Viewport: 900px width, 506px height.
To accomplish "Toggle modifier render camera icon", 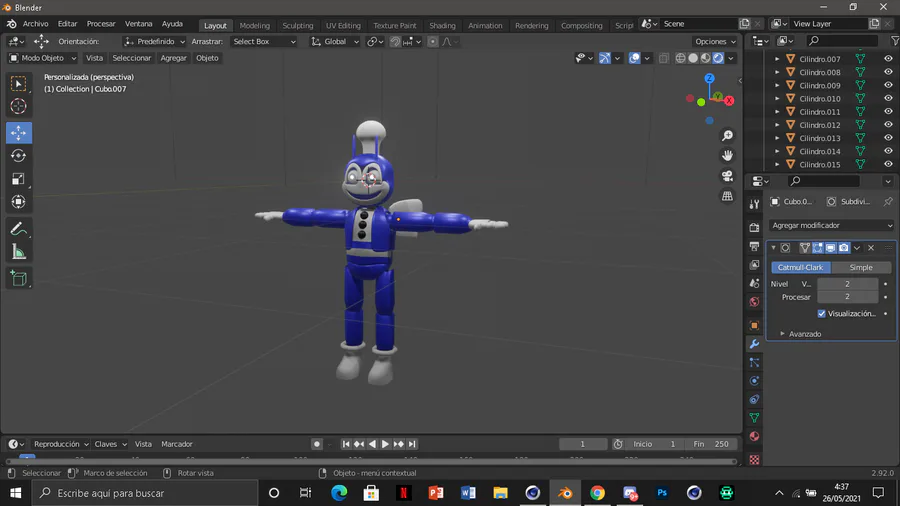I will [x=844, y=248].
